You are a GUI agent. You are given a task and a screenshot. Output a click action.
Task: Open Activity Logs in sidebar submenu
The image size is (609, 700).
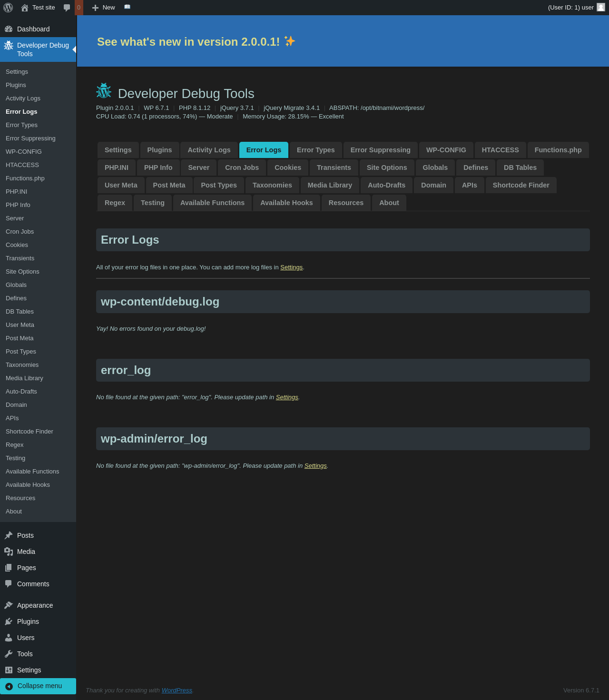click(38, 99)
